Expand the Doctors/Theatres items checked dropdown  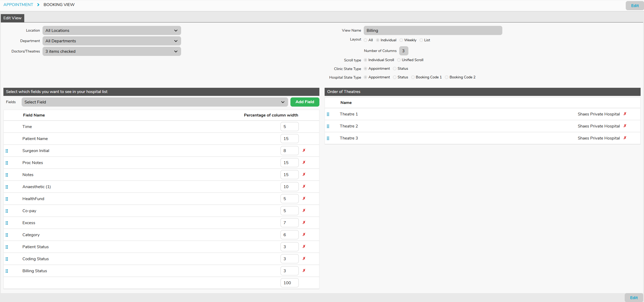coord(112,51)
